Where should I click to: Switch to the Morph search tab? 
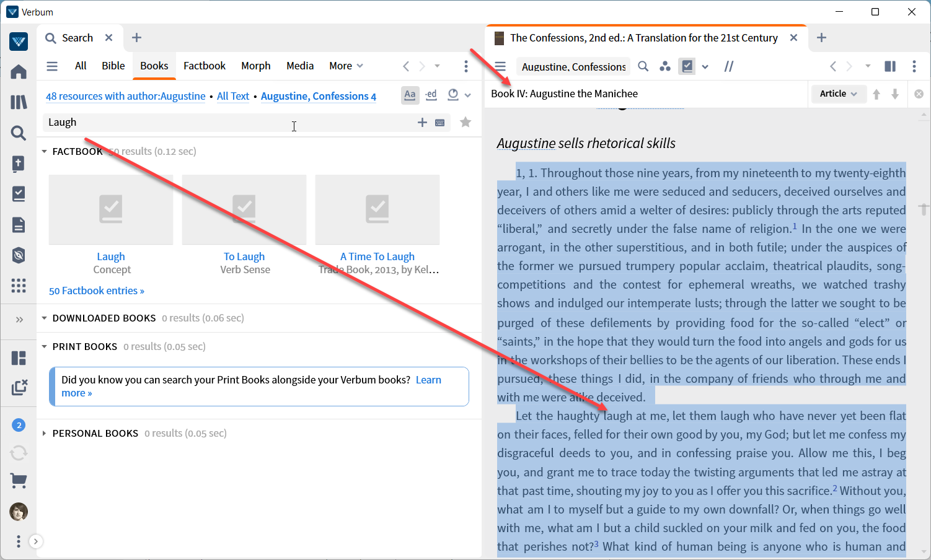(x=256, y=66)
